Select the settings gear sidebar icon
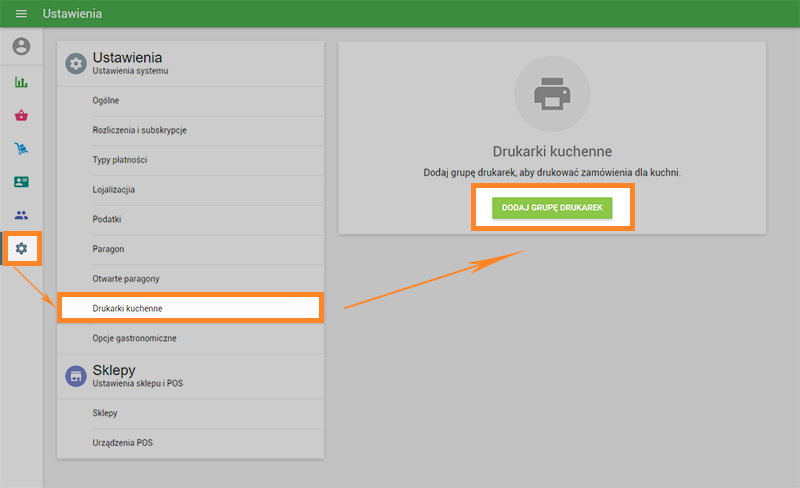 tap(21, 248)
